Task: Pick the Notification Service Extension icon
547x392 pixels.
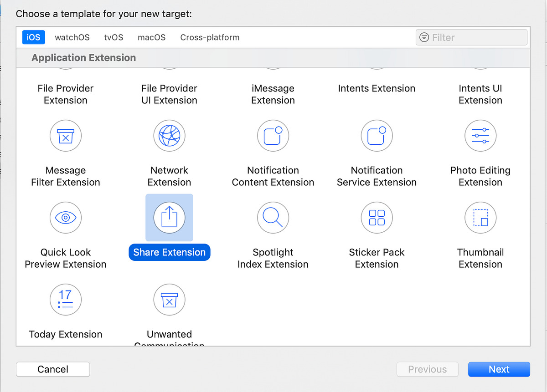Action: point(377,136)
